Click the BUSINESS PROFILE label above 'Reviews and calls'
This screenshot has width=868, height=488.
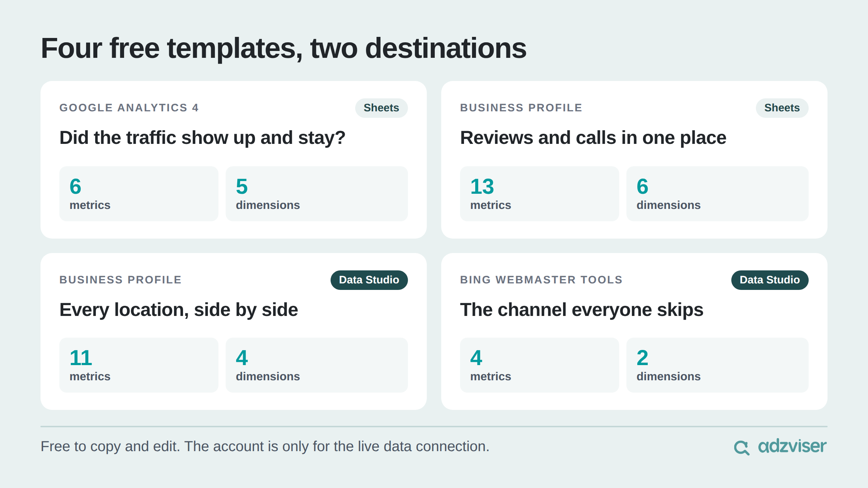coord(521,108)
